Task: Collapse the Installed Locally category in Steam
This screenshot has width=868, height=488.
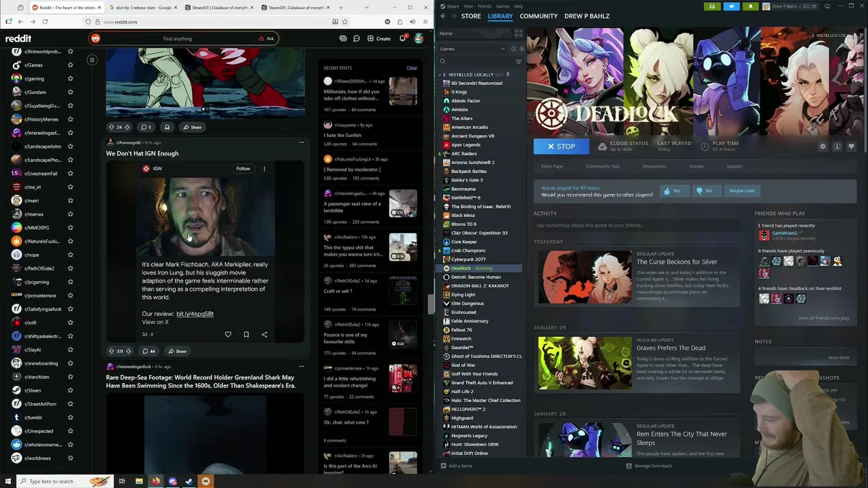Action: [441, 75]
